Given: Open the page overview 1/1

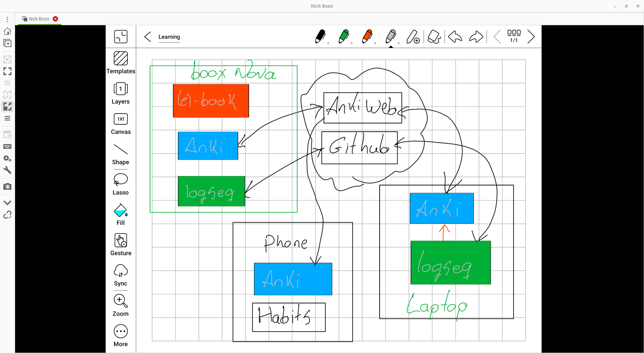Looking at the screenshot, I should [x=514, y=36].
